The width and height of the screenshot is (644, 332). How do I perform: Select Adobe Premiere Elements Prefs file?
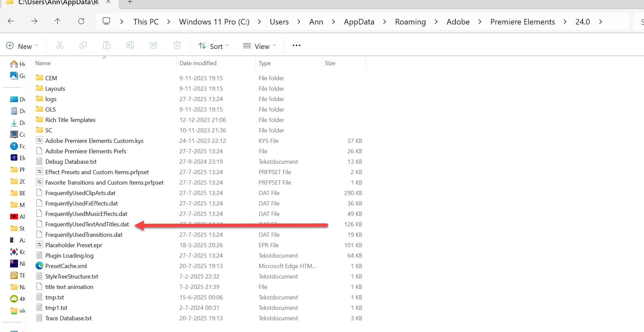[x=86, y=151]
